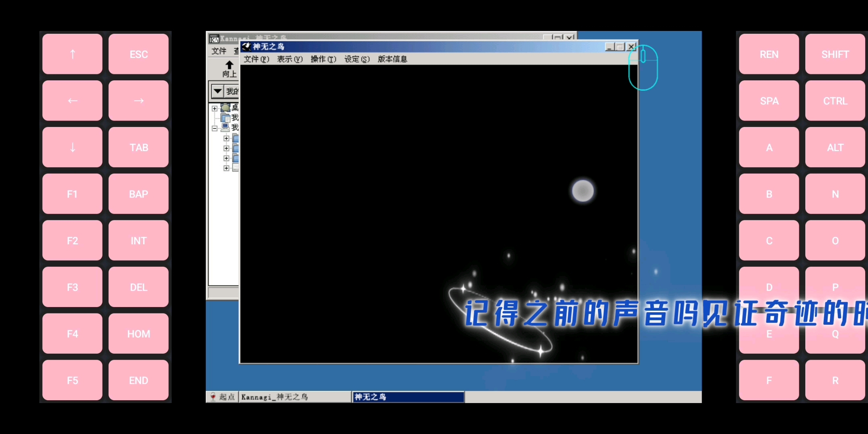
Task: Open the 操作(T) menu
Action: 323,59
